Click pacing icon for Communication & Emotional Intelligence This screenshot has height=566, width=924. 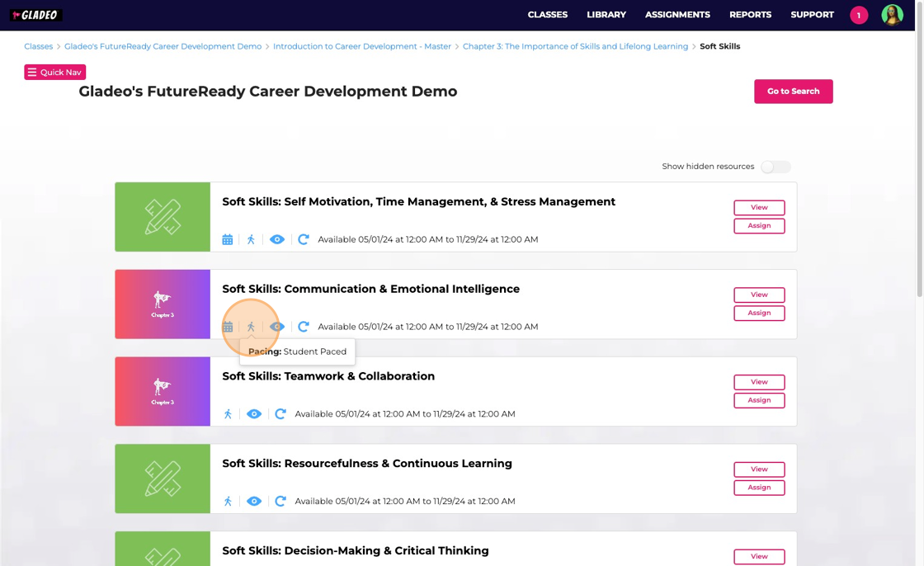(x=251, y=327)
